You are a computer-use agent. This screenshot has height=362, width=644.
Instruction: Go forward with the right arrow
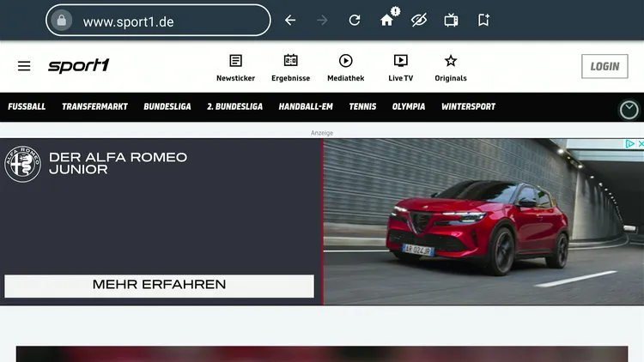(x=322, y=20)
